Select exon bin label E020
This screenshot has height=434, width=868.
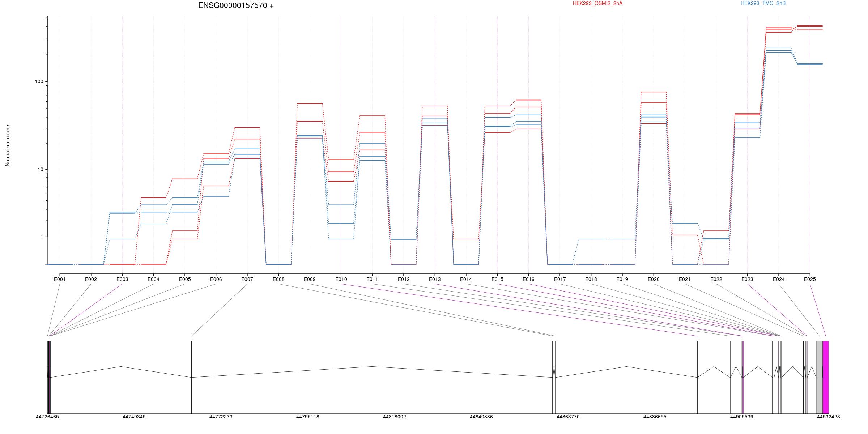[654, 279]
